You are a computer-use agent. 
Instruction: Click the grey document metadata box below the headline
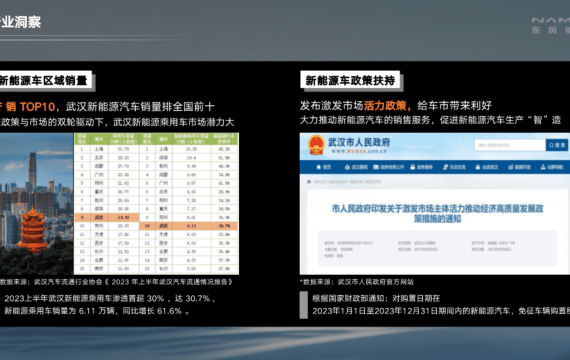(x=437, y=249)
